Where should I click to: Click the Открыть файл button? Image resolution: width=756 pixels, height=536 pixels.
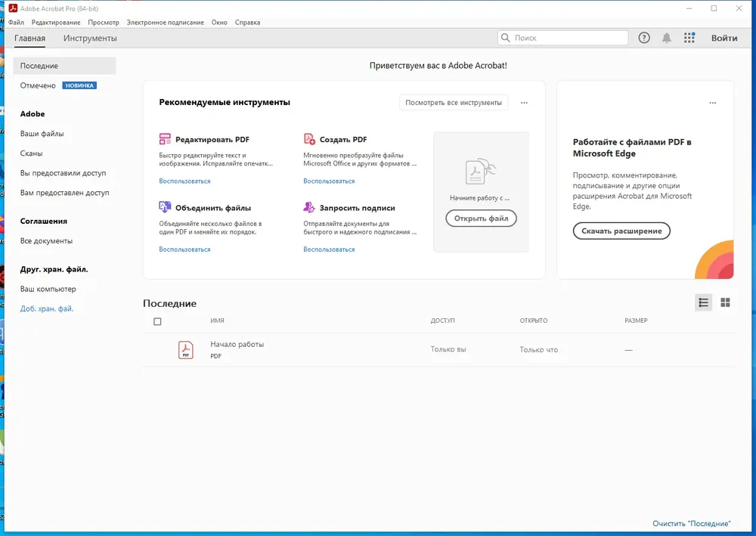(x=481, y=218)
